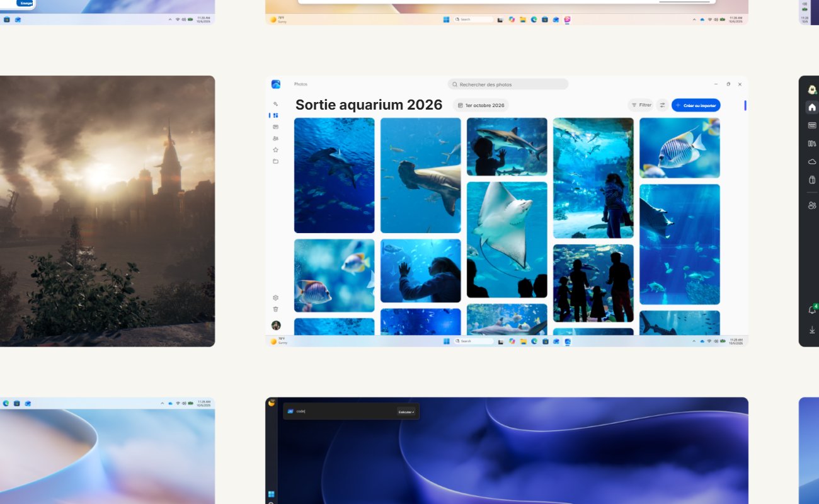
Task: Click the Filtrer button
Action: pos(641,105)
